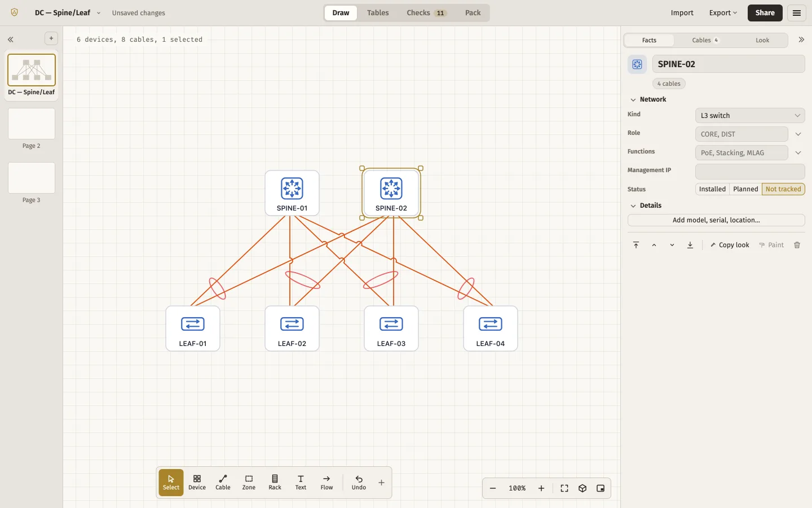This screenshot has width=812, height=508.
Task: Bring to front with top arrow icon
Action: coord(636,245)
